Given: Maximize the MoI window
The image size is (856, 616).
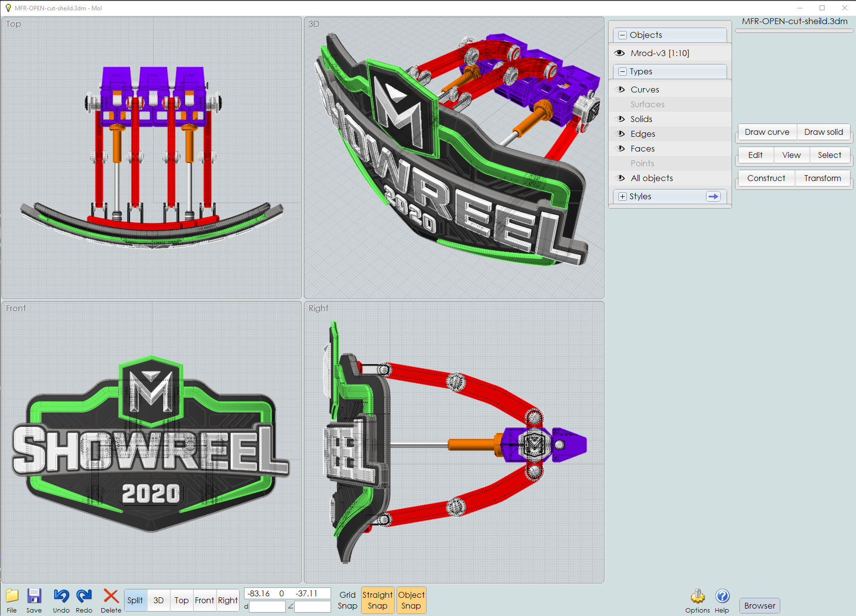Looking at the screenshot, I should (822, 8).
